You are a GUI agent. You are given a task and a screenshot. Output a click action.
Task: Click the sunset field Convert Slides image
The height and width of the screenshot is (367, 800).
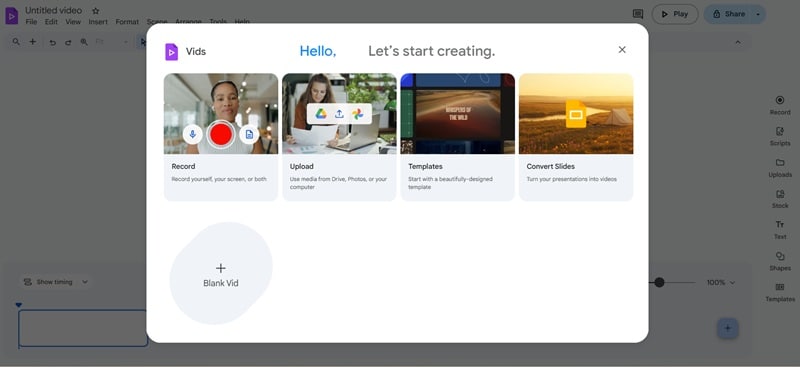point(576,114)
